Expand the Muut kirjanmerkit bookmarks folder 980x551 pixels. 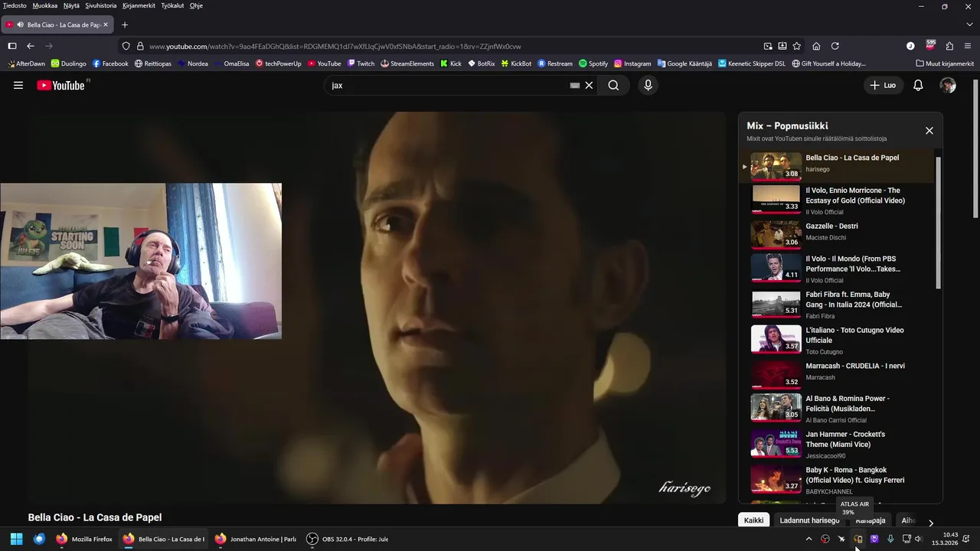click(945, 64)
